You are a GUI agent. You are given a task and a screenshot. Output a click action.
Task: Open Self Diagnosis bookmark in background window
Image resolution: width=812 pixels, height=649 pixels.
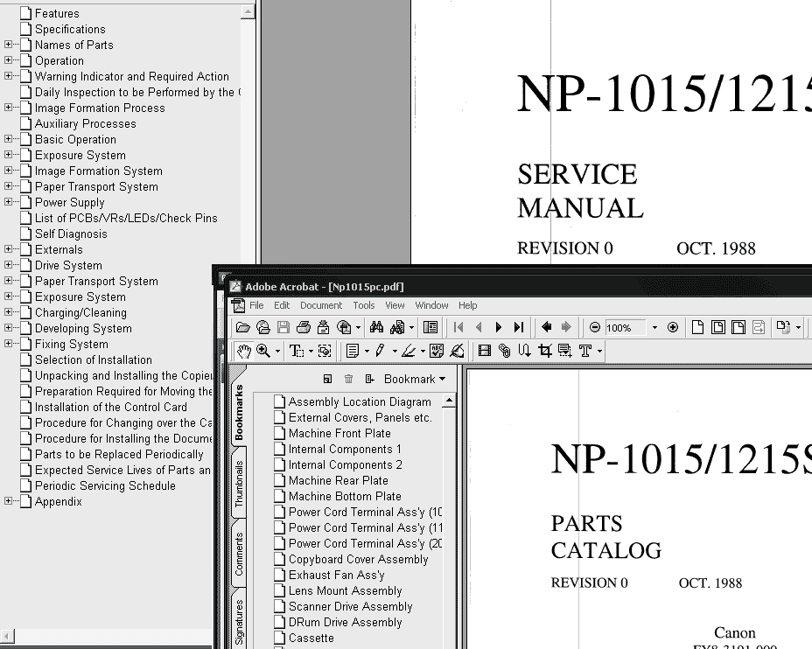pyautogui.click(x=71, y=234)
